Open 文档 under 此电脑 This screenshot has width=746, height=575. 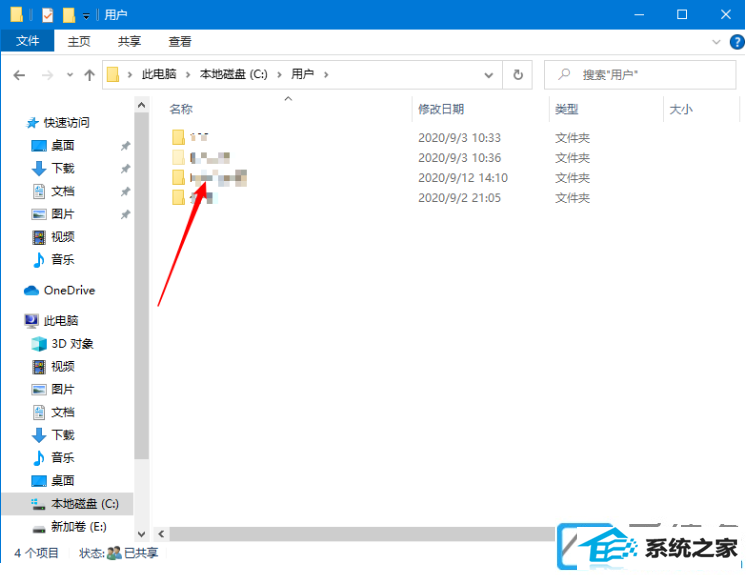[63, 412]
